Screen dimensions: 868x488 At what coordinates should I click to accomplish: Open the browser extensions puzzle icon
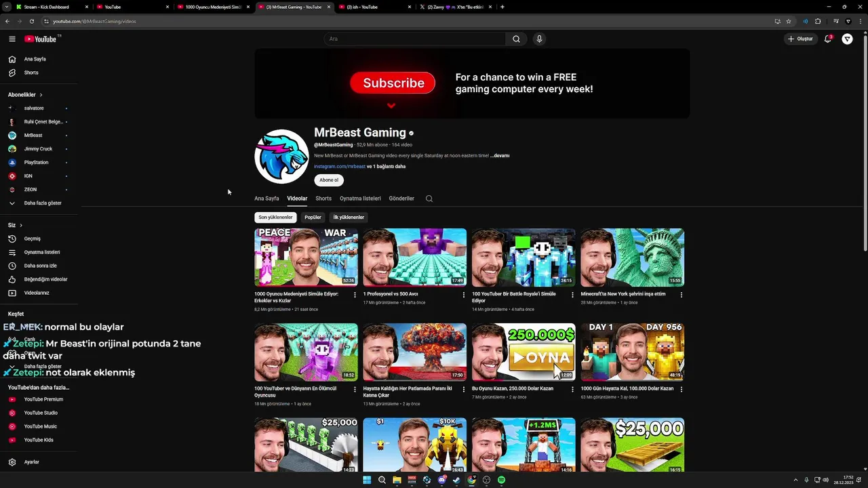[x=818, y=21]
